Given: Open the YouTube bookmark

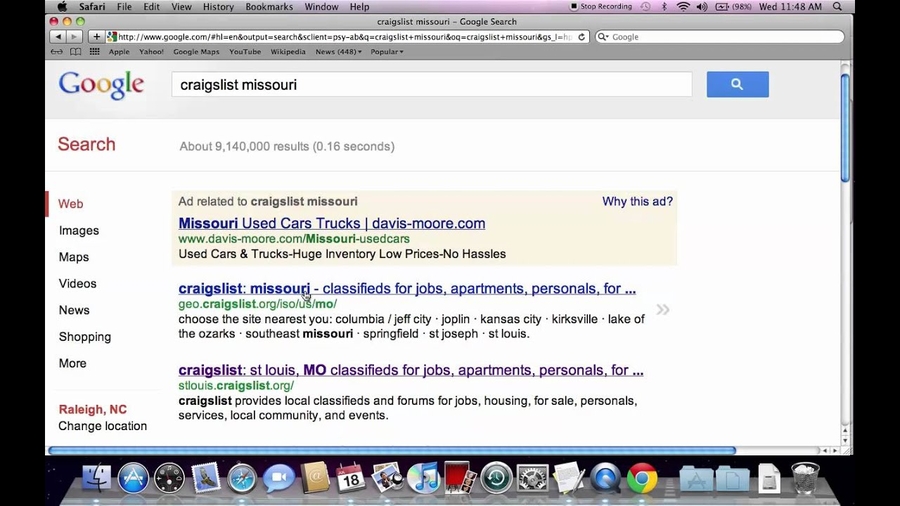Looking at the screenshot, I should (245, 52).
